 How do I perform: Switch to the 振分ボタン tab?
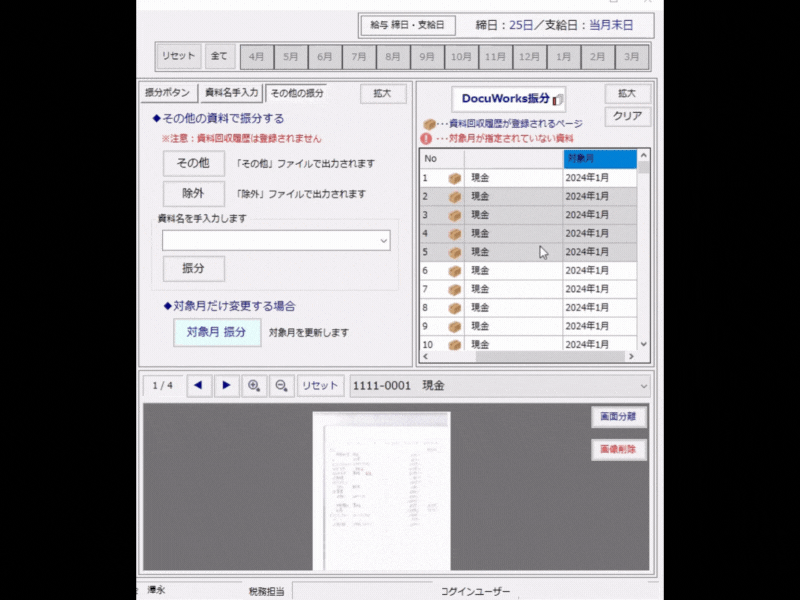coord(168,93)
